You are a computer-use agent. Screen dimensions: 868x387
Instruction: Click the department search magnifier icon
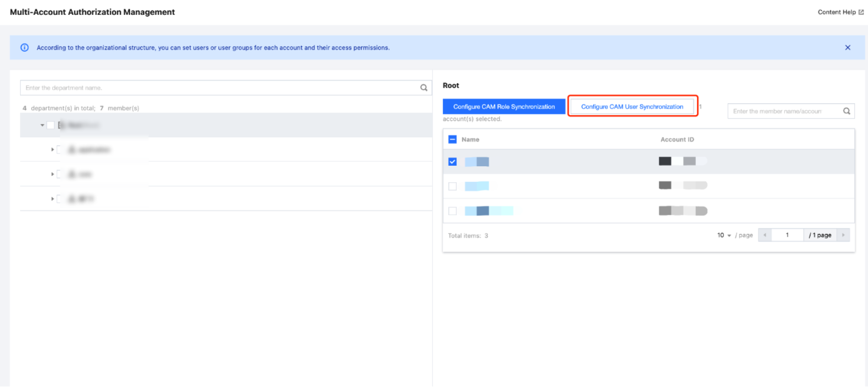424,88
